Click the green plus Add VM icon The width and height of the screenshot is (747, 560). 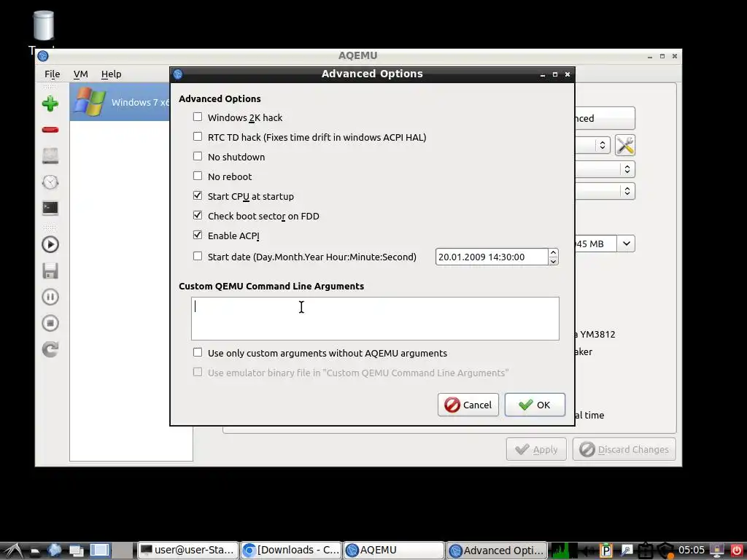[x=50, y=104]
